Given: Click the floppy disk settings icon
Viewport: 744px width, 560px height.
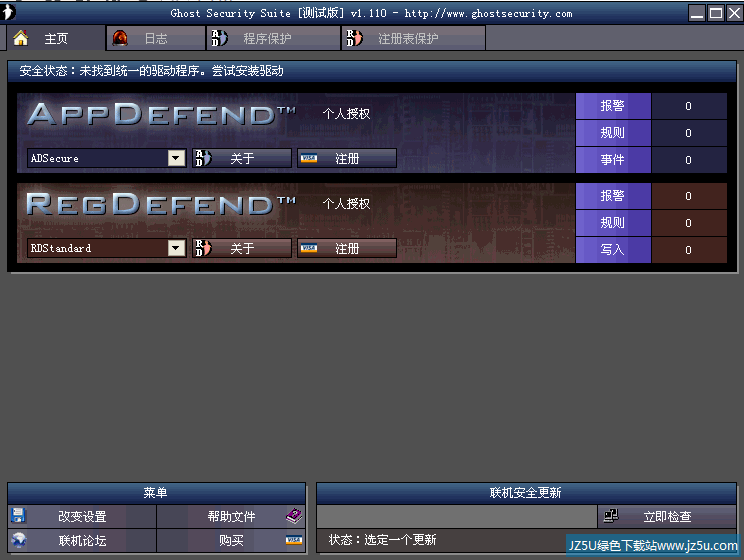Looking at the screenshot, I should tap(19, 516).
